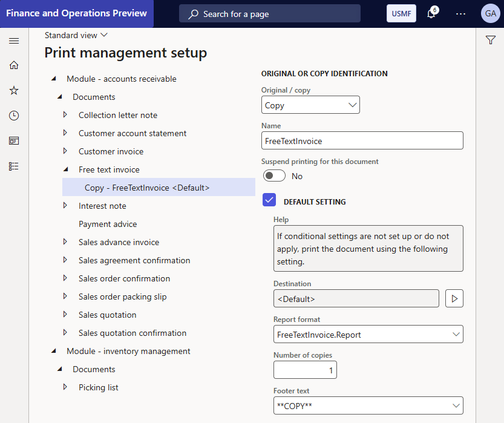Expand the Customer invoice tree node
The height and width of the screenshot is (423, 504).
click(65, 151)
